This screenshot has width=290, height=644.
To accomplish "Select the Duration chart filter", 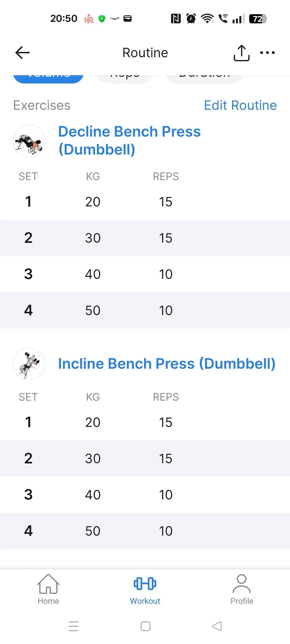I will (204, 78).
